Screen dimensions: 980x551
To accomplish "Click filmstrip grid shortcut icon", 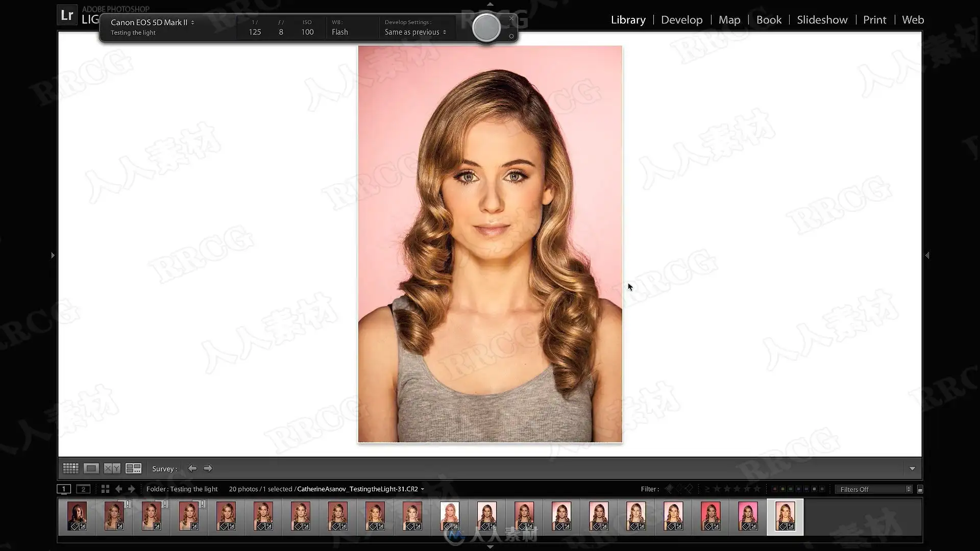I will coord(105,489).
